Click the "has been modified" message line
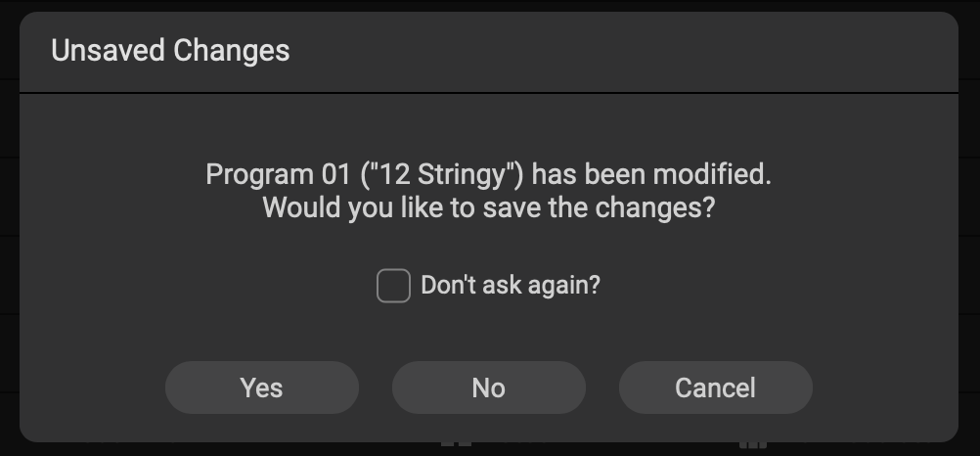This screenshot has height=456, width=980. click(x=488, y=175)
